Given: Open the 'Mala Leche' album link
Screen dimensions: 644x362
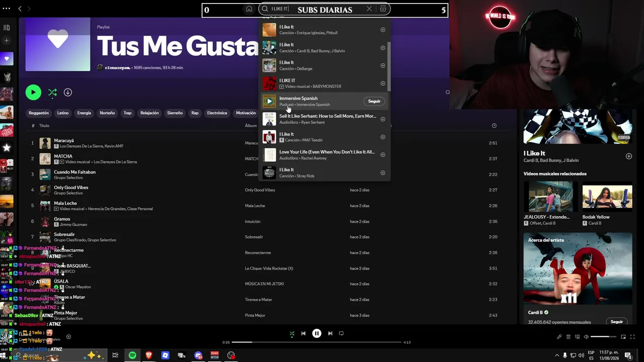Looking at the screenshot, I should click(x=255, y=206).
